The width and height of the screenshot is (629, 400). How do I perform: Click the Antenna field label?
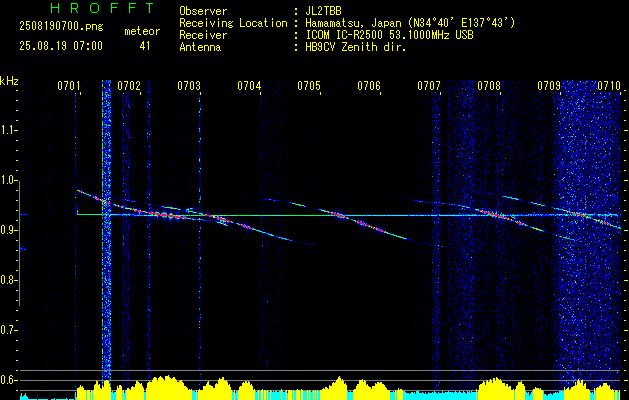pos(200,47)
